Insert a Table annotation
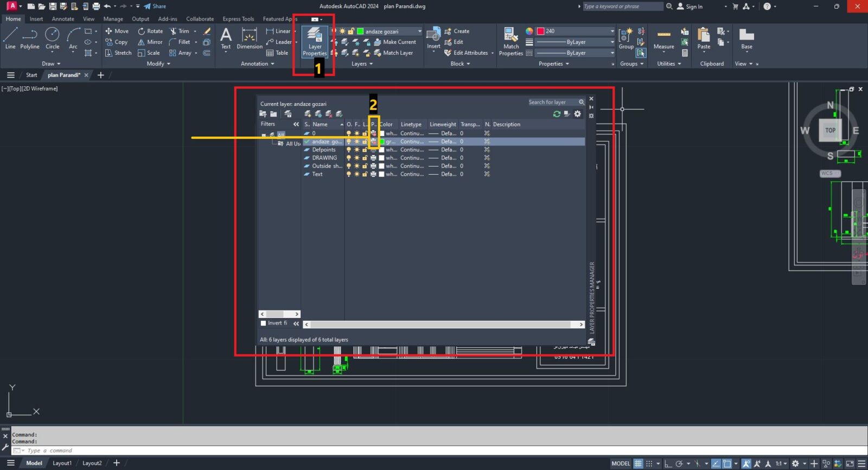 pos(277,53)
